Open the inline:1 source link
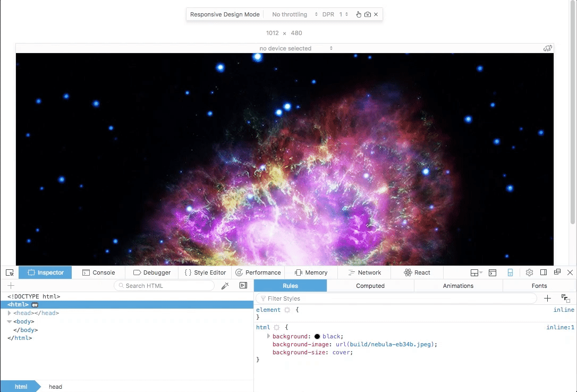Screen dimensions: 577x392 (x=560, y=327)
